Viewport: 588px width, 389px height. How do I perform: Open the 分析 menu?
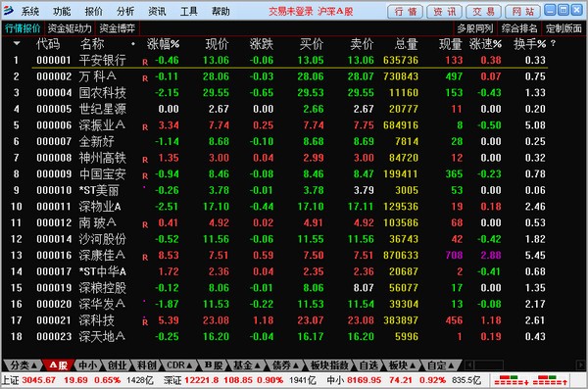pos(125,11)
